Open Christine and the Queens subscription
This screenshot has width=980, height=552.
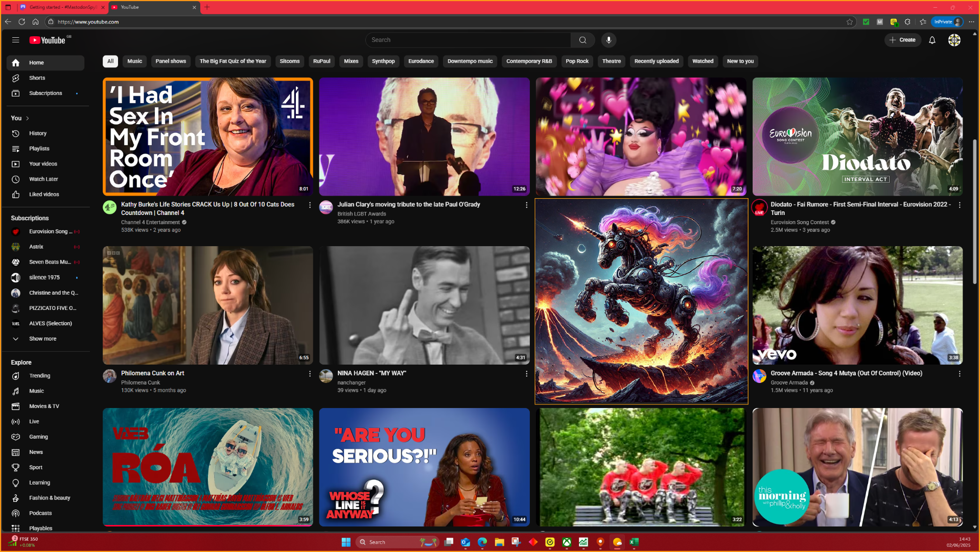[45, 293]
